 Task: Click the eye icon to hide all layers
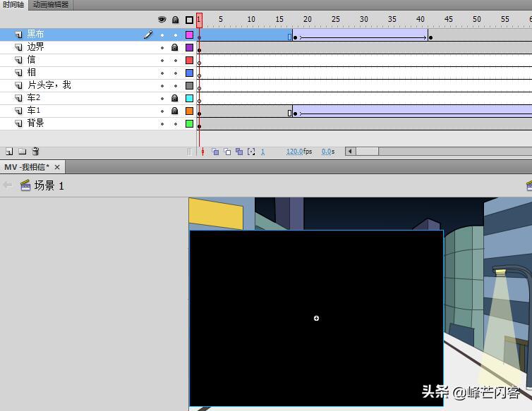click(162, 20)
